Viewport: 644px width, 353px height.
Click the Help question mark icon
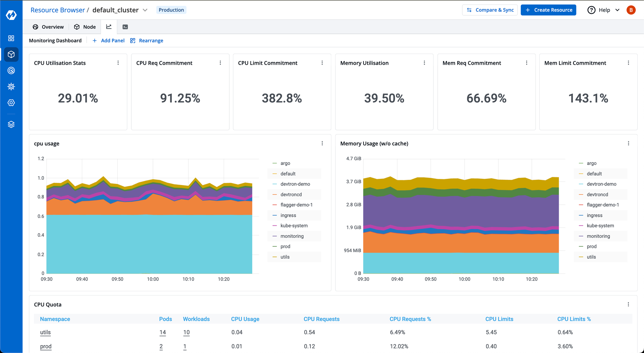[x=591, y=10]
